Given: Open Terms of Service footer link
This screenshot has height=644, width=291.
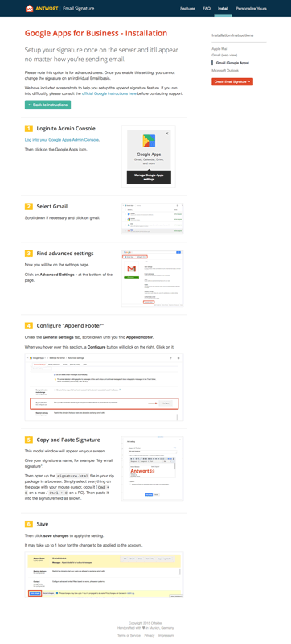Looking at the screenshot, I should coord(129,635).
